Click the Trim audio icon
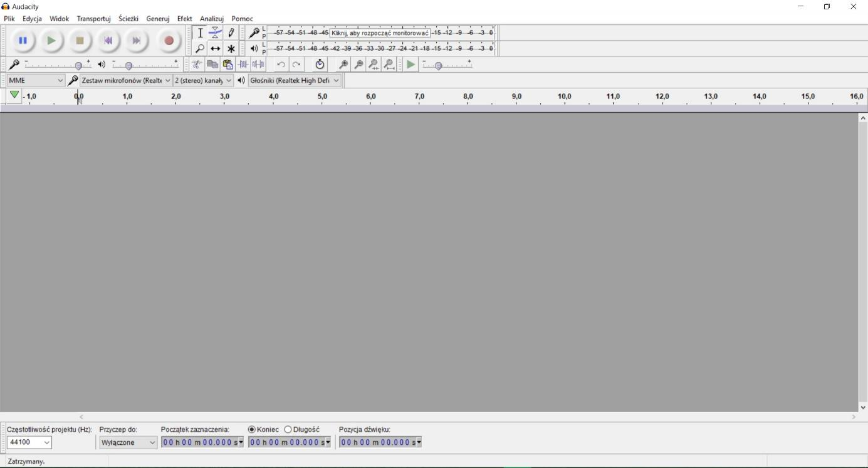The height and width of the screenshot is (468, 868). click(243, 65)
